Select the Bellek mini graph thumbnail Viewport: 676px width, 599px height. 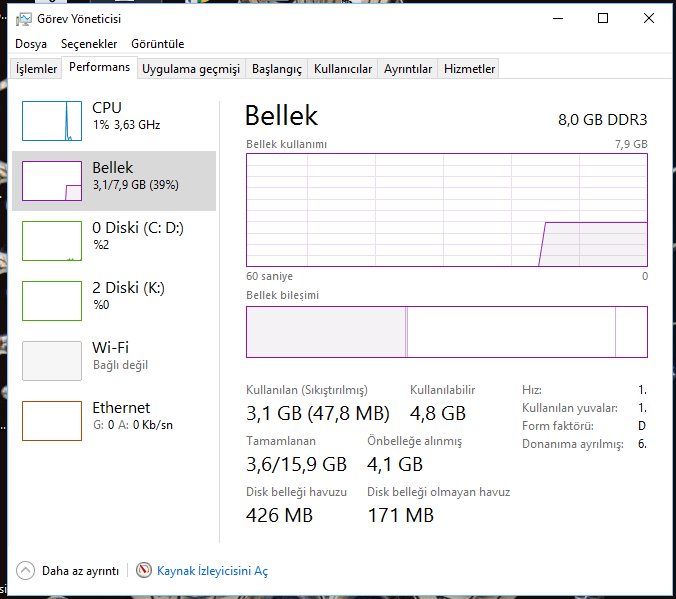coord(52,181)
